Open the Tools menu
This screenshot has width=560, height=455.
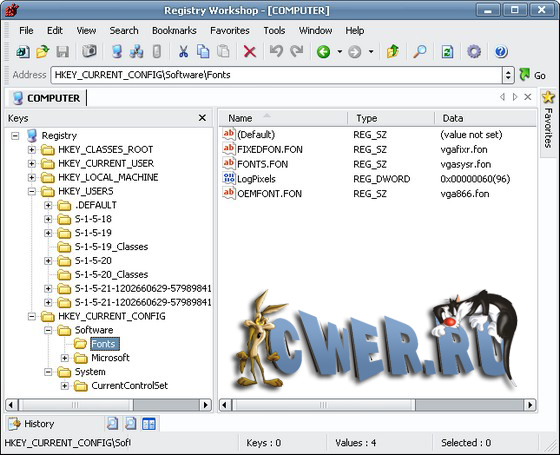274,31
